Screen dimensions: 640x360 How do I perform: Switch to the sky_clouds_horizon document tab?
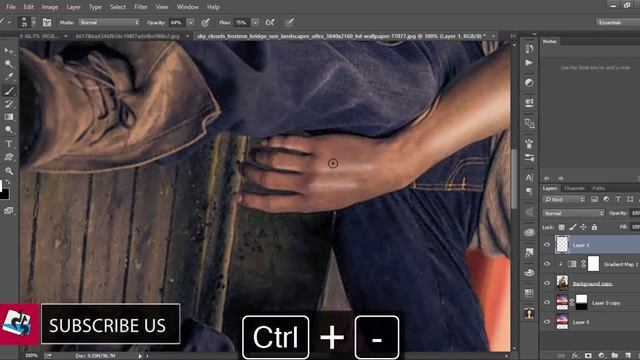tap(341, 36)
